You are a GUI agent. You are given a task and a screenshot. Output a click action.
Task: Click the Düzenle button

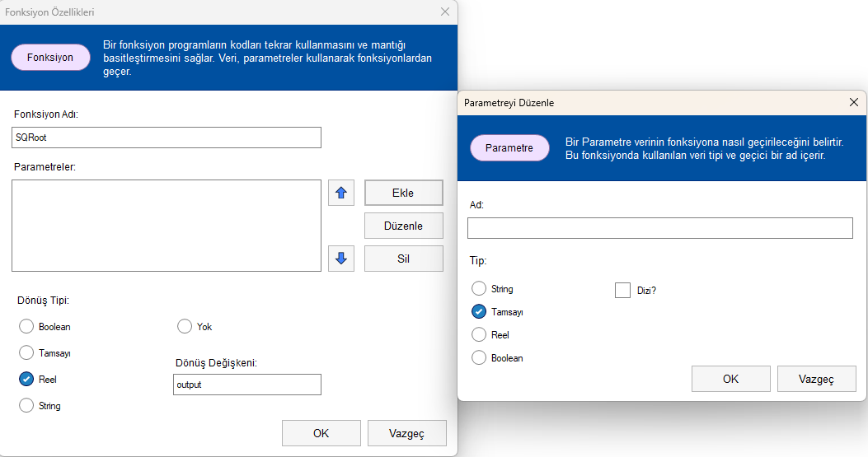point(404,226)
